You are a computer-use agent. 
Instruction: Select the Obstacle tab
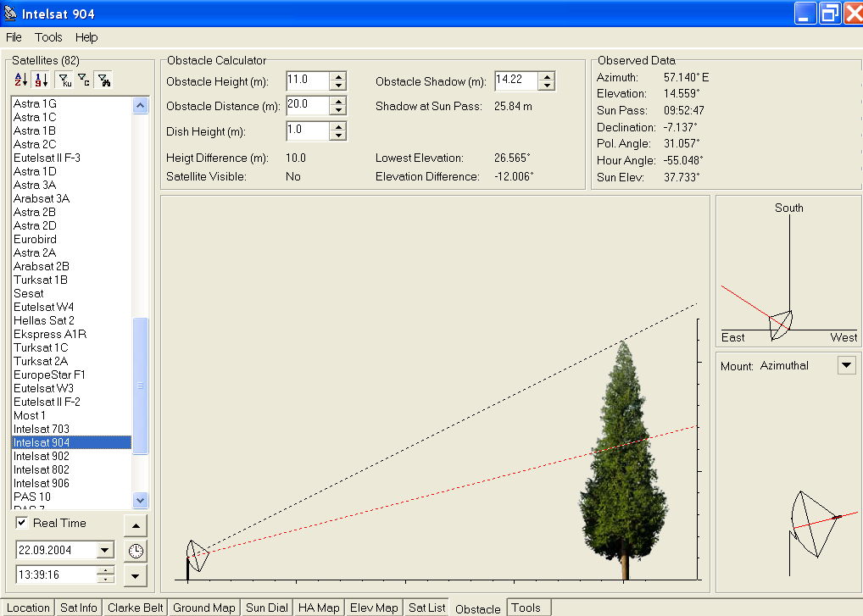click(x=478, y=608)
